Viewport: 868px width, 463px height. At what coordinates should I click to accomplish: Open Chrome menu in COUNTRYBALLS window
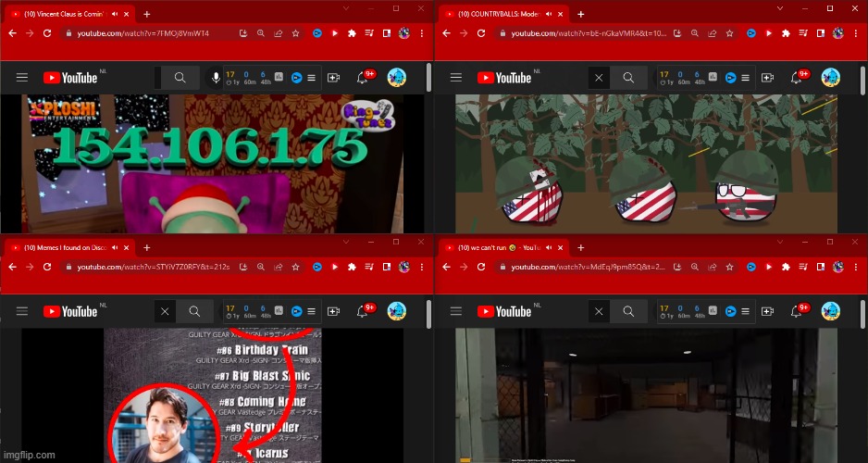point(856,33)
